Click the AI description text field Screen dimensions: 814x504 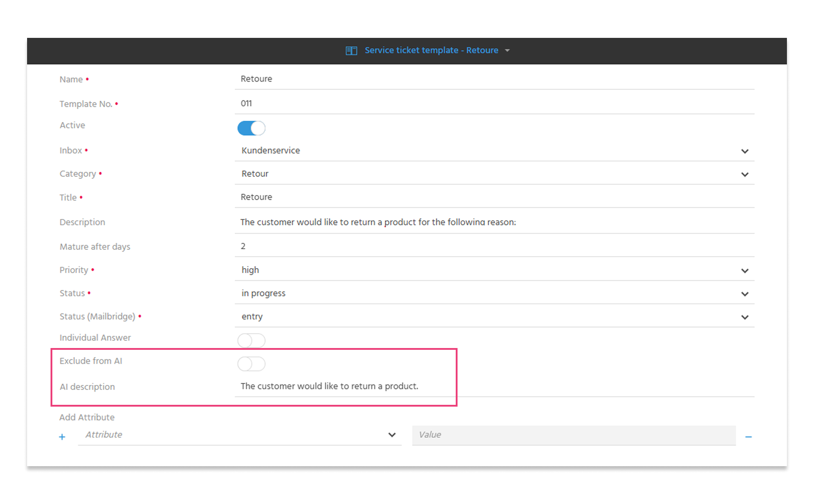tap(495, 386)
